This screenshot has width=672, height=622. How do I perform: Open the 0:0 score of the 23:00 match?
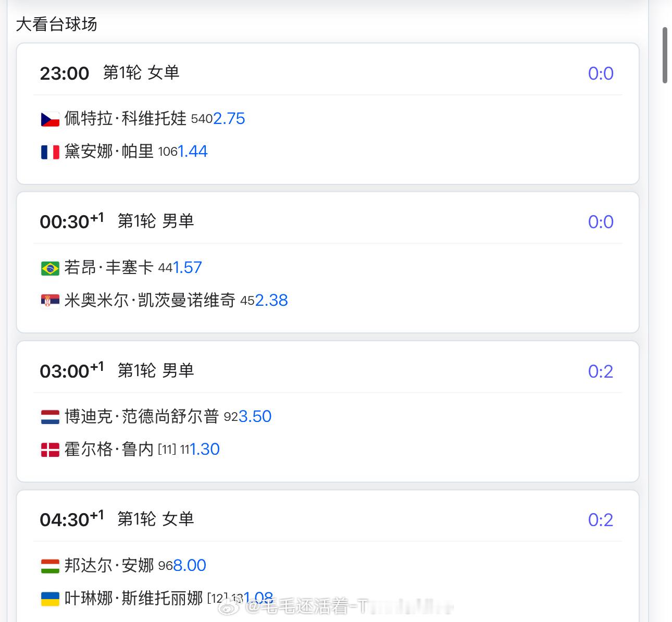[601, 73]
